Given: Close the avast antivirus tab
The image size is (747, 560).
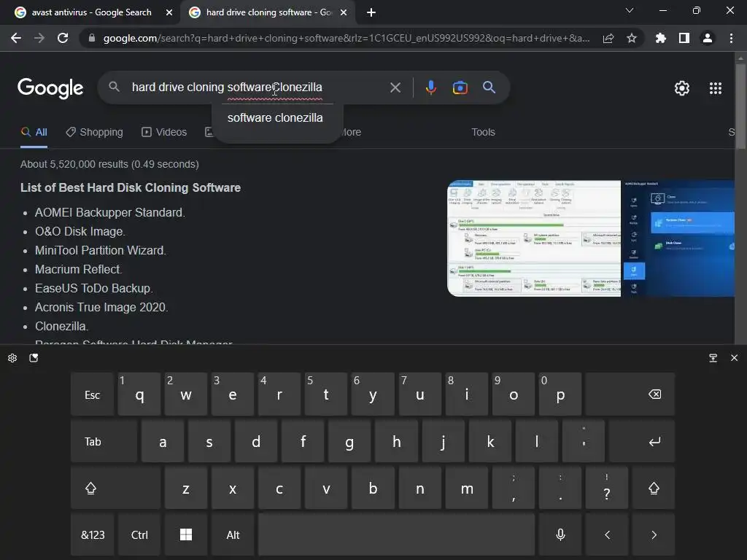Looking at the screenshot, I should (169, 12).
